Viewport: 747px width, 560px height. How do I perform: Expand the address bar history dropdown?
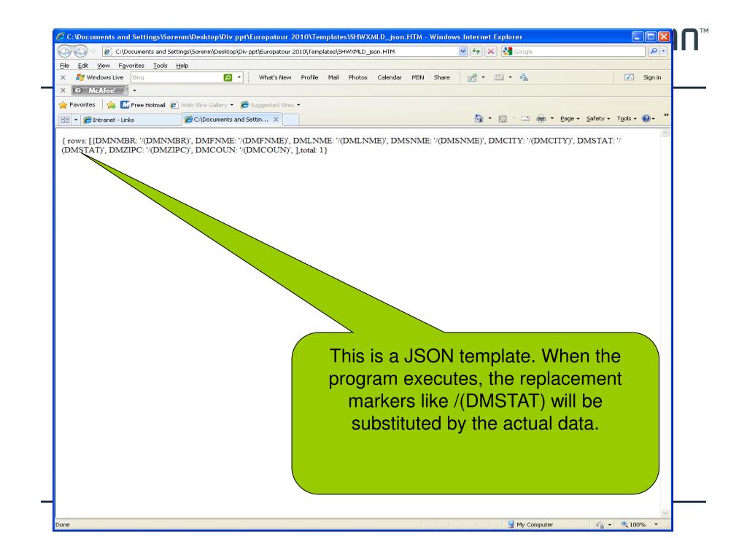tap(462, 52)
